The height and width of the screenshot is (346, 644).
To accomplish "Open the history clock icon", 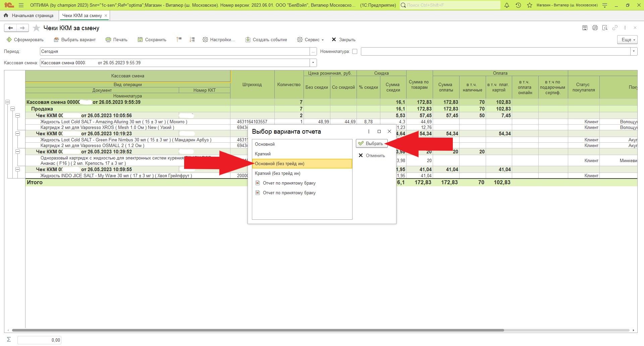I will click(x=518, y=5).
